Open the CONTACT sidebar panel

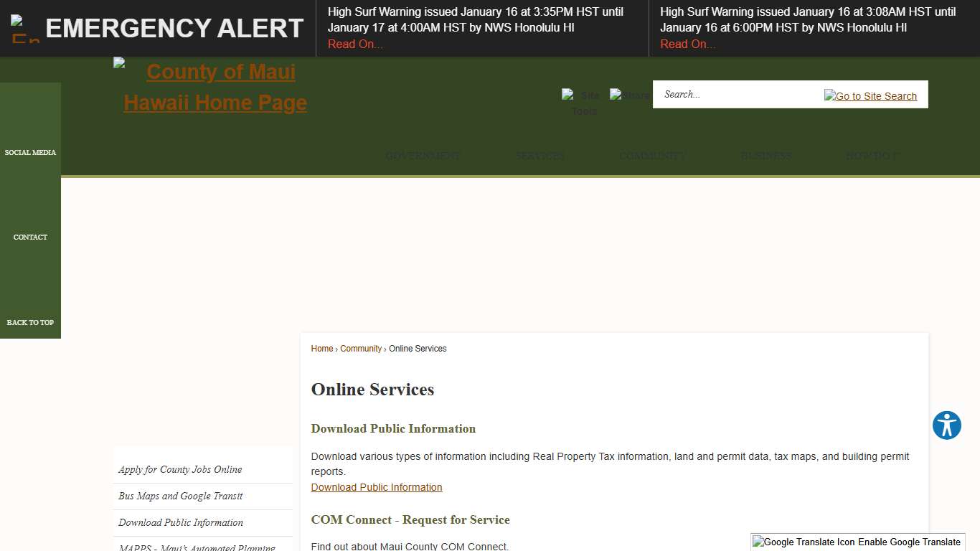30,237
